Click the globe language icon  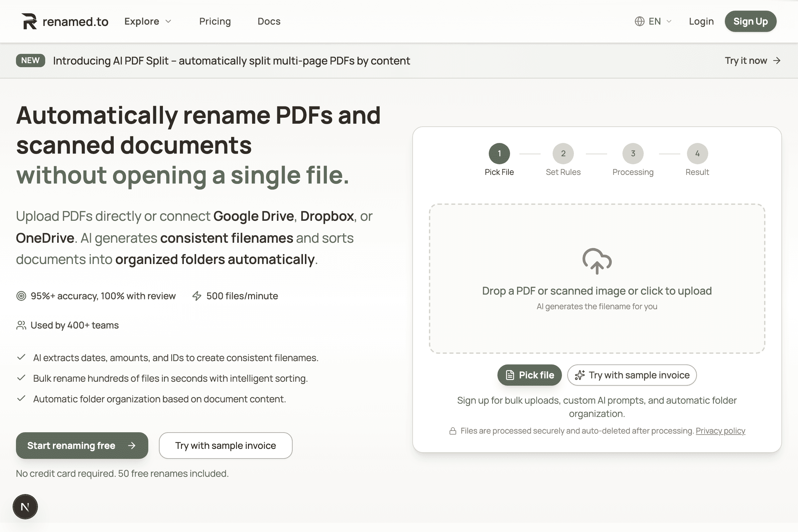[x=639, y=21]
